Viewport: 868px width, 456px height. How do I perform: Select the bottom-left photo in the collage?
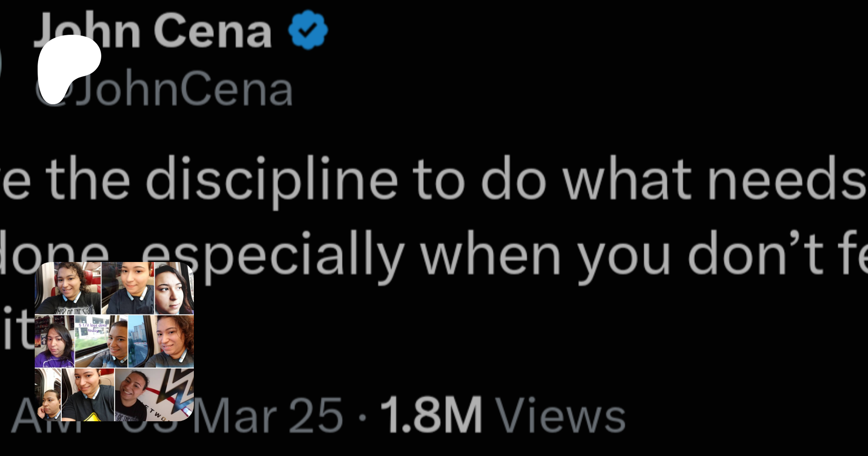click(x=48, y=395)
